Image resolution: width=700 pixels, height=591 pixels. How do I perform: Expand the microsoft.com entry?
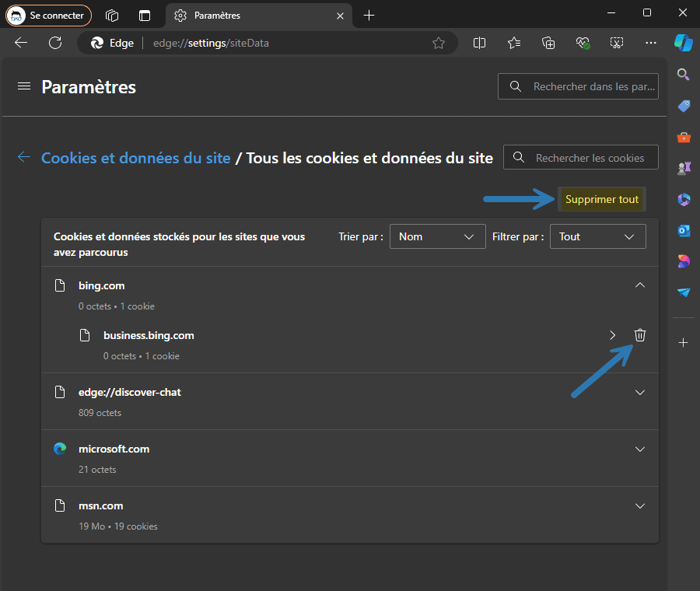640,449
